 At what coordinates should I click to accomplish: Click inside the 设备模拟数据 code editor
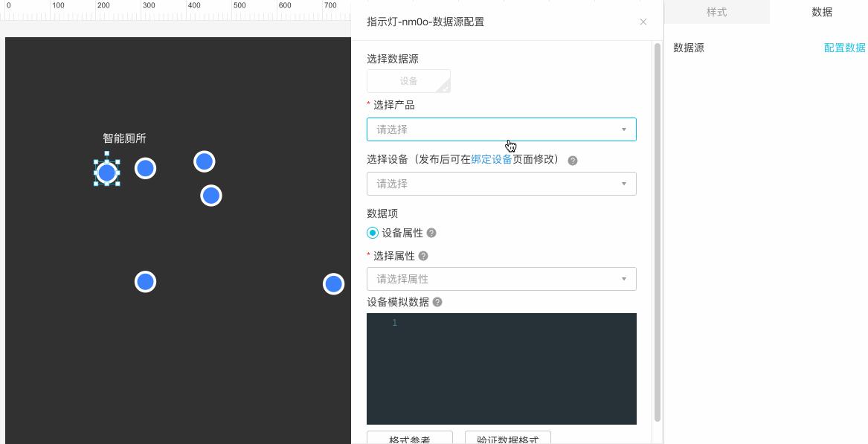coord(501,368)
